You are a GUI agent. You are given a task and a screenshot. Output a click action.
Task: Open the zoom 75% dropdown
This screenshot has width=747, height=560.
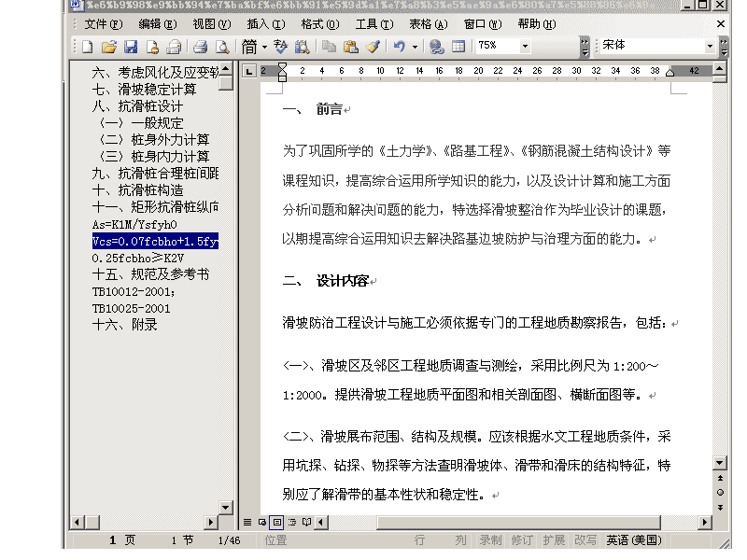coord(525,46)
